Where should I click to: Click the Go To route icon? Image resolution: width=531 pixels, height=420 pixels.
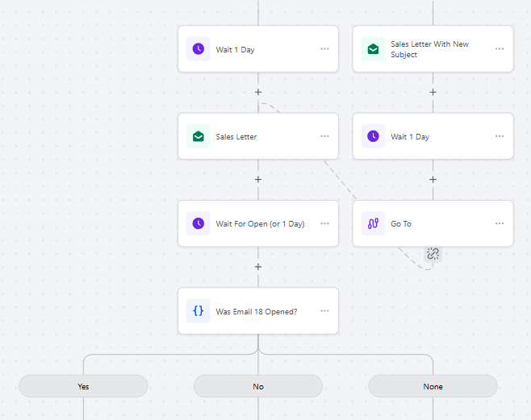[x=373, y=223]
